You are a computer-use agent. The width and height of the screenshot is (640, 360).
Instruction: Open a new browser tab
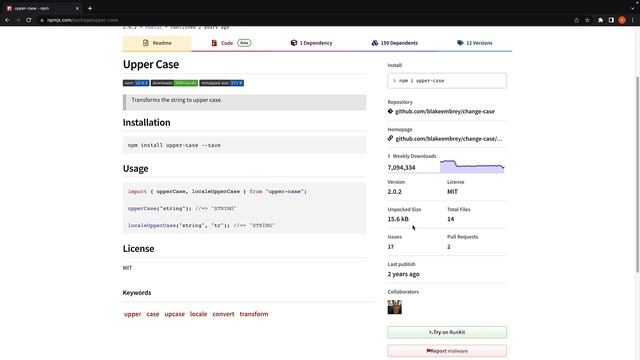[x=90, y=8]
